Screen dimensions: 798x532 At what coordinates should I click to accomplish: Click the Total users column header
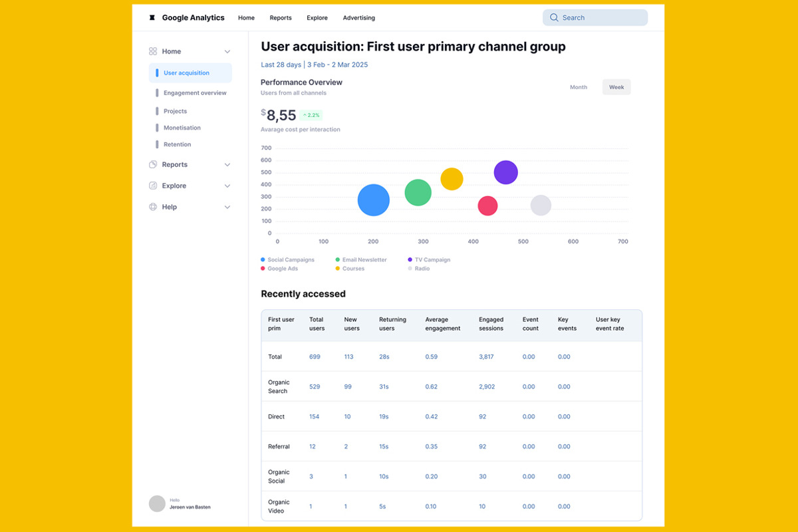point(317,324)
